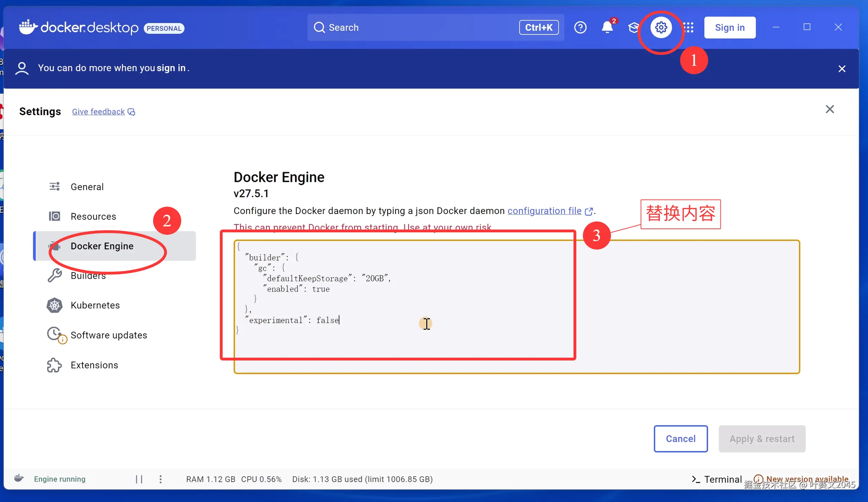Pause the engine with the pause icon
This screenshot has width=868, height=502.
pyautogui.click(x=139, y=479)
